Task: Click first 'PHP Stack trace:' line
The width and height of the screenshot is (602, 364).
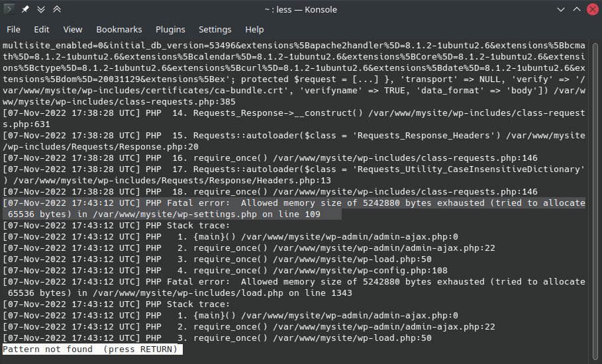Action: [x=116, y=226]
